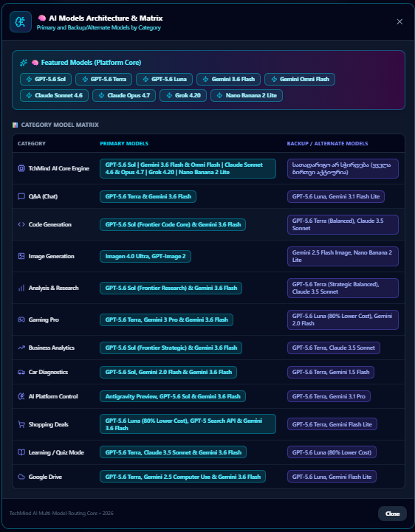Screen dimensions: 415x532
Task: Click the Georgian-text backup badge in Core Engine row
Action: 343,168
